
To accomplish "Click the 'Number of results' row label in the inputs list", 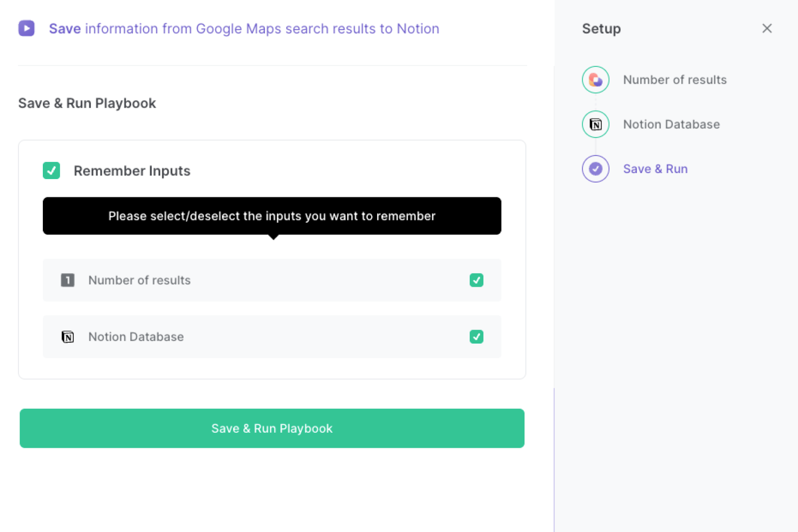I will (x=140, y=280).
